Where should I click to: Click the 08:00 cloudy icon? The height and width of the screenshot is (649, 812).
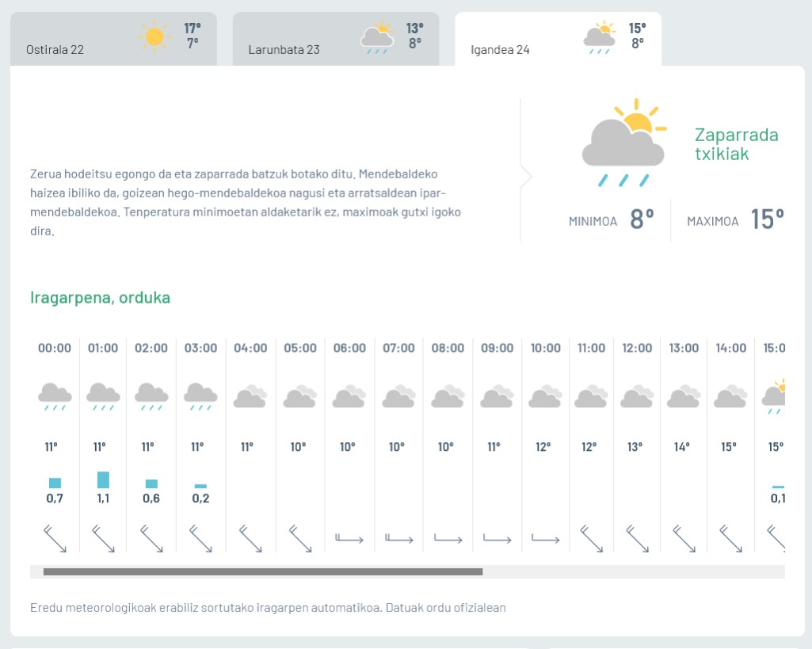click(448, 396)
